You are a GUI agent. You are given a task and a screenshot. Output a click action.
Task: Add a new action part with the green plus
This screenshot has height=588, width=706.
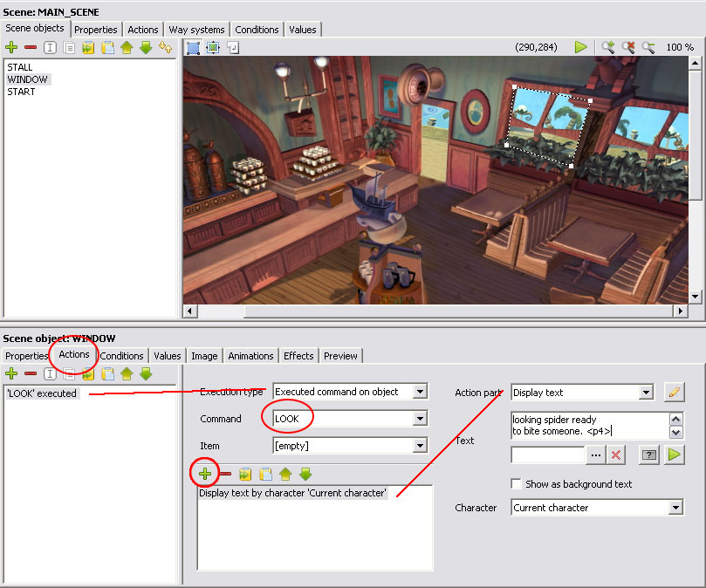coord(205,474)
